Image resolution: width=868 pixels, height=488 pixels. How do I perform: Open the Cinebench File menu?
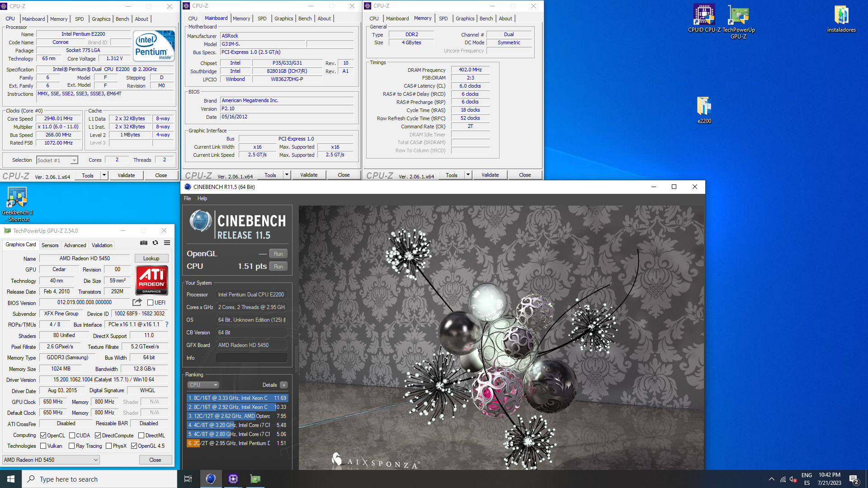coord(188,198)
